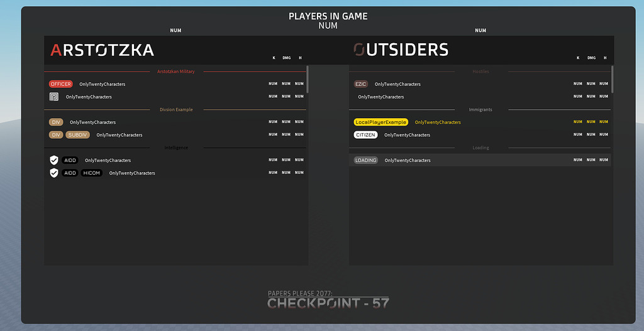
Task: Click the ARSTOTZKA team logo
Action: click(x=102, y=50)
